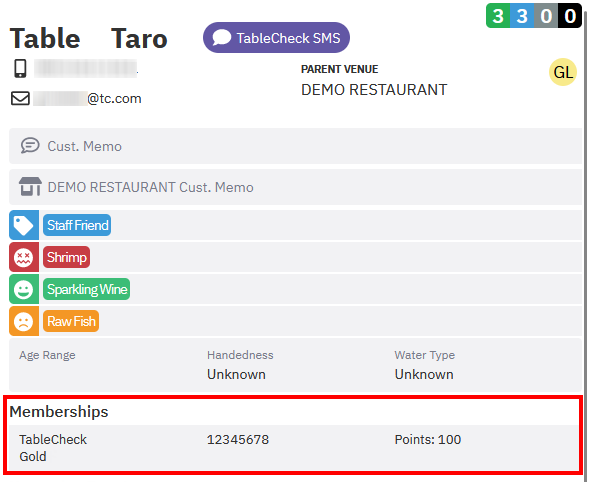Viewport: 590px width, 482px height.
Task: Open TableCheck SMS messaging
Action: pos(276,38)
